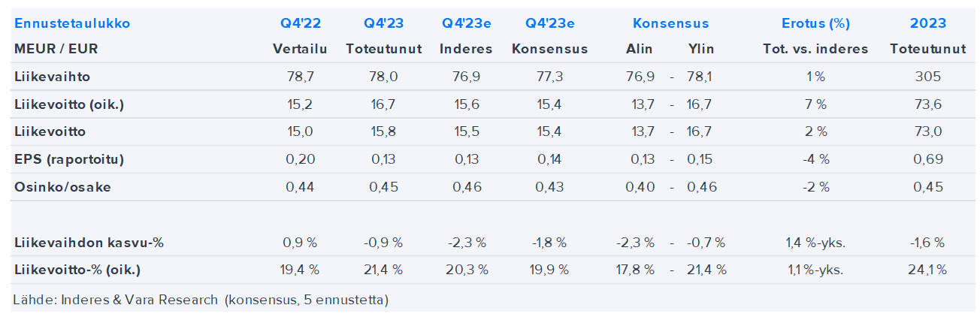Select the 1,4 %-yks. difference cell
The height and width of the screenshot is (317, 980).
(815, 243)
